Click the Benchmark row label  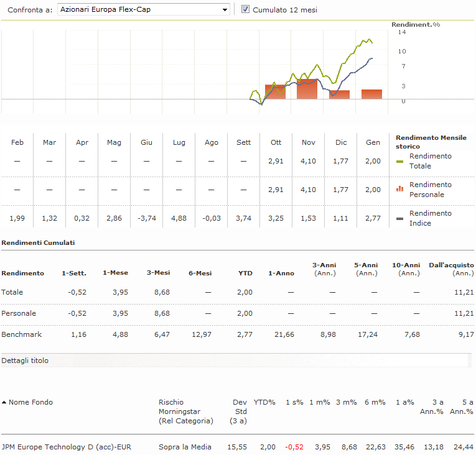tap(22, 334)
